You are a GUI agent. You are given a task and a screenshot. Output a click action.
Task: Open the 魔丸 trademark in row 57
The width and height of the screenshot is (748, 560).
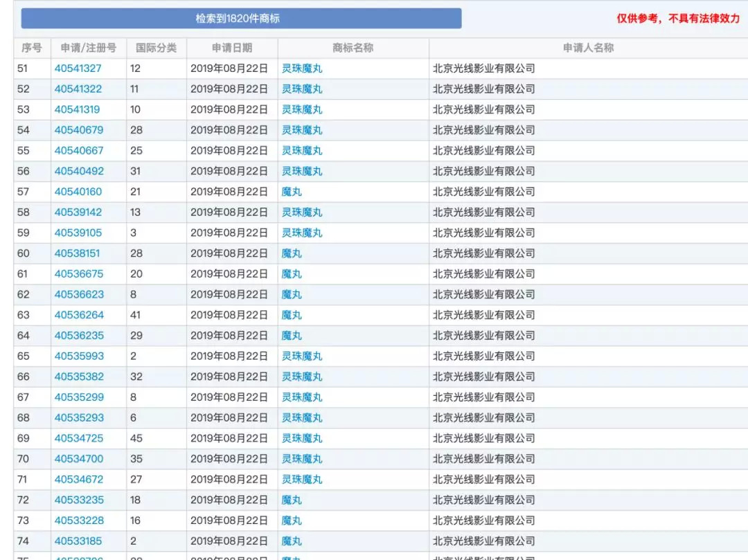(x=292, y=192)
